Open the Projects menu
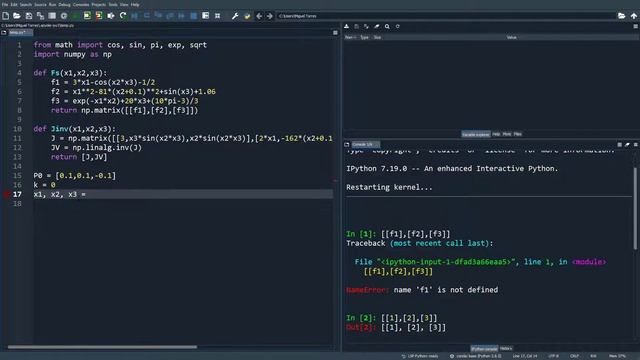The width and height of the screenshot is (640, 360). click(99, 4)
